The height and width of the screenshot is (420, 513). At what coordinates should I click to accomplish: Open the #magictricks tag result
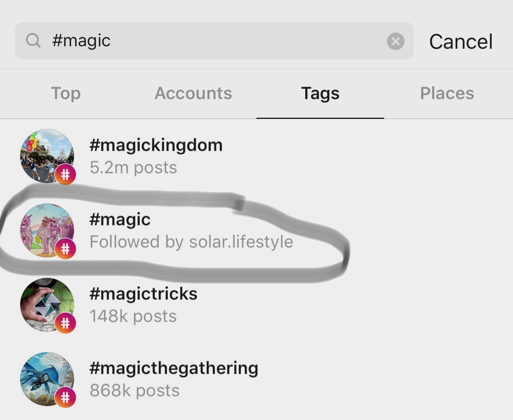tap(256, 304)
